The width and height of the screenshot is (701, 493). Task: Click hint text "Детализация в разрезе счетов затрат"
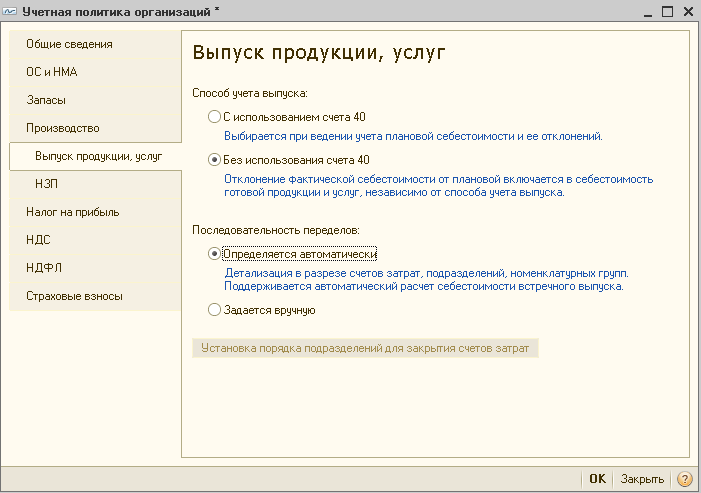click(426, 279)
